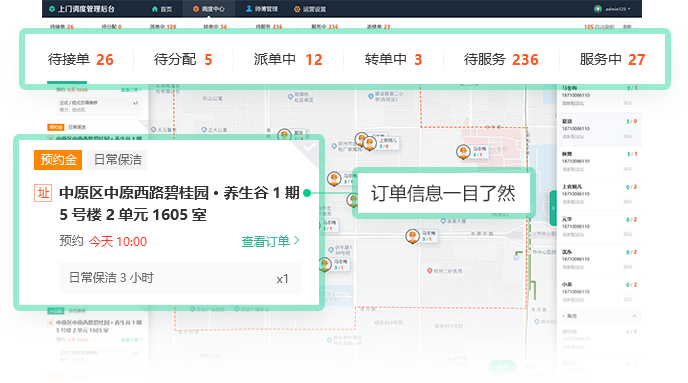Click the small 查看订单 link above the large card
This screenshot has width=688, height=383.
point(131,90)
